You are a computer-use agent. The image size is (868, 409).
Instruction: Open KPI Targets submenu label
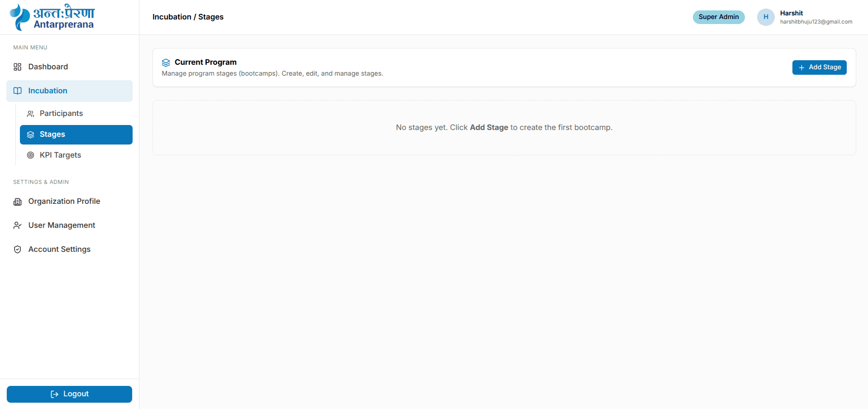click(60, 155)
